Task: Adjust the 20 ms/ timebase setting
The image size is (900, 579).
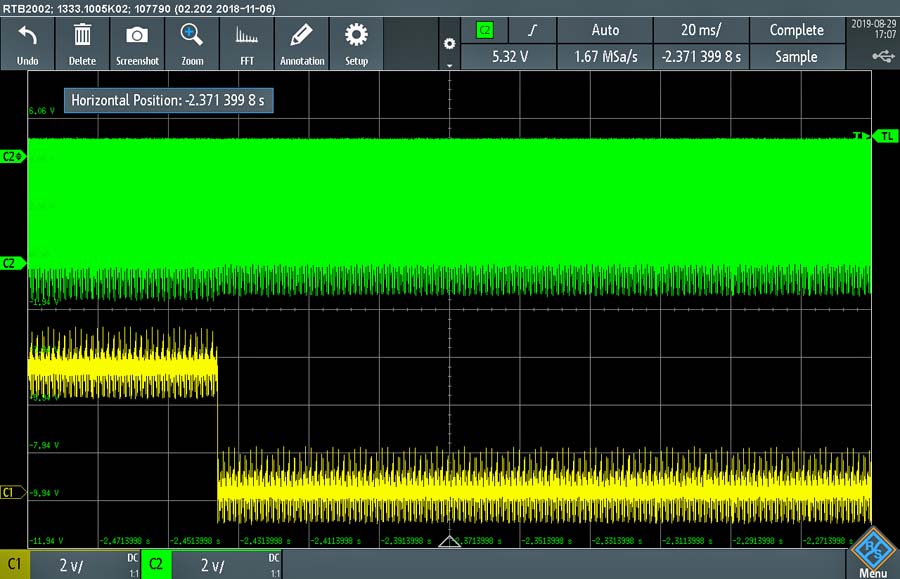Action: [701, 30]
